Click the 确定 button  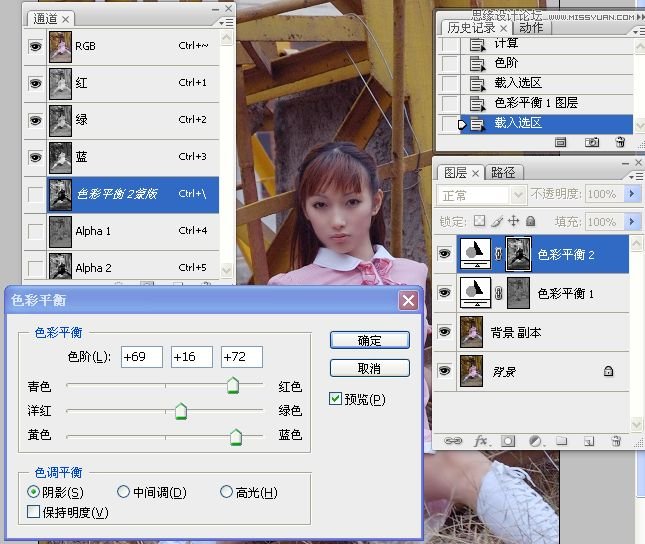369,340
